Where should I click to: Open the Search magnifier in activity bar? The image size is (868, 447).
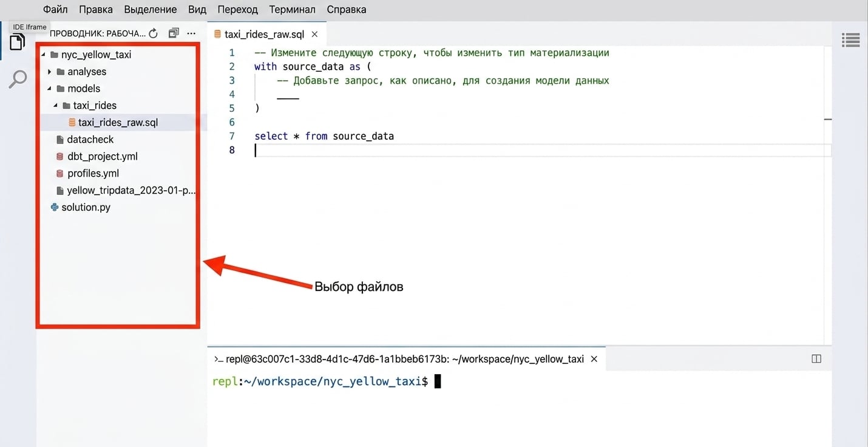click(18, 79)
